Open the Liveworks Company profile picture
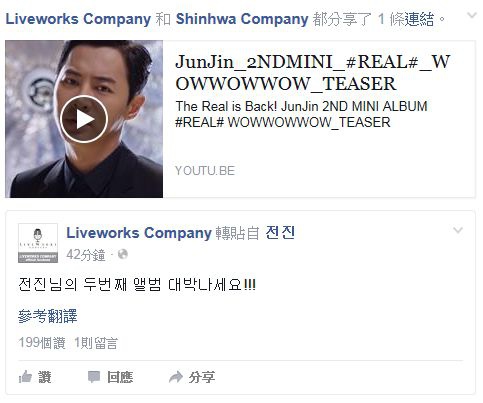 pos(38,243)
